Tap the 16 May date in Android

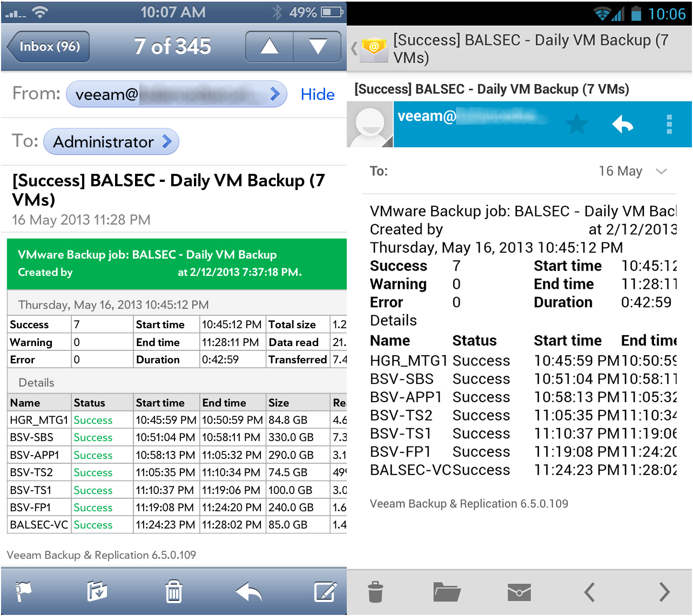pyautogui.click(x=620, y=171)
